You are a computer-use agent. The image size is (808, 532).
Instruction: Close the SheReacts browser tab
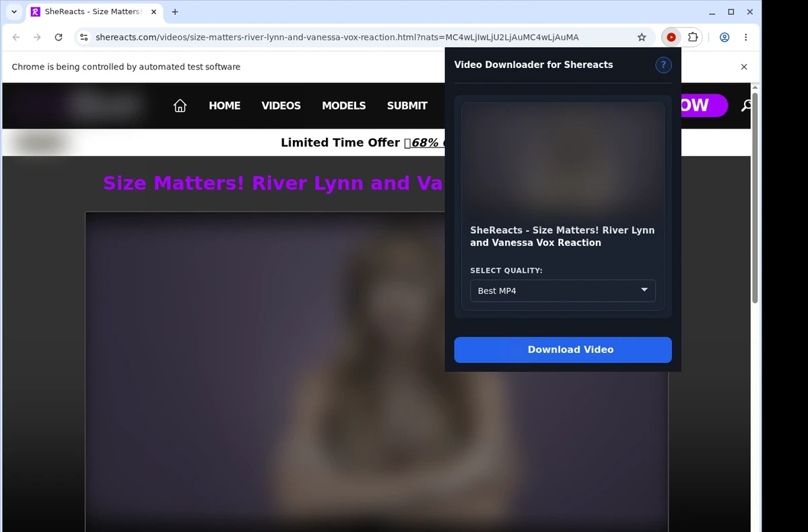tap(154, 11)
